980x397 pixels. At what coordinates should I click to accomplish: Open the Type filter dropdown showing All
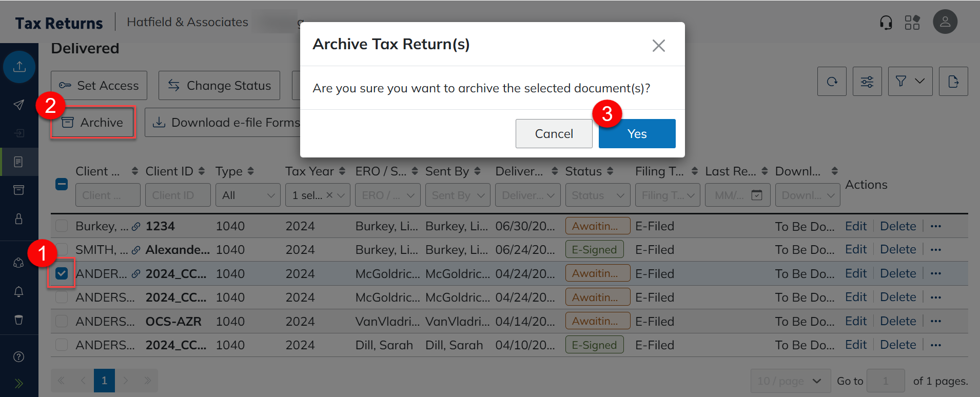248,195
